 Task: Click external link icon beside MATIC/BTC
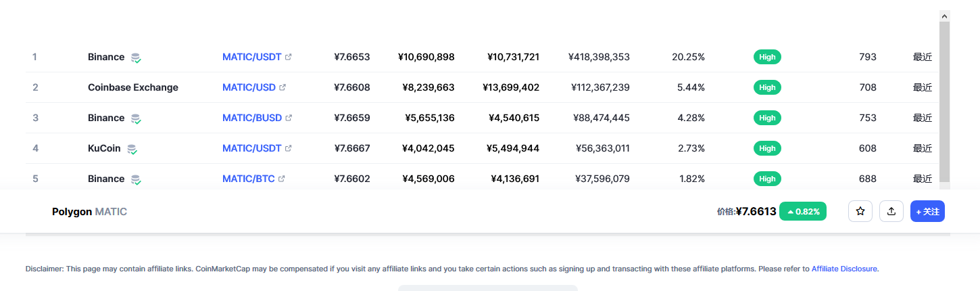coord(282,179)
